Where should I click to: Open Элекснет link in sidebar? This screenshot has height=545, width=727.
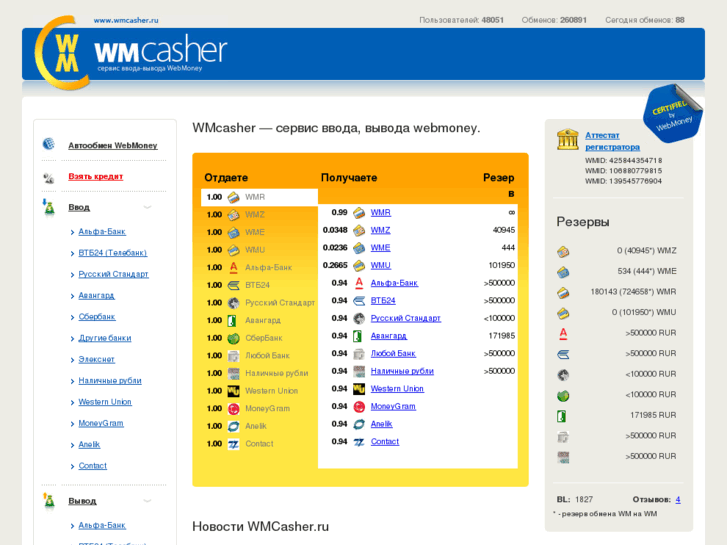point(96,359)
